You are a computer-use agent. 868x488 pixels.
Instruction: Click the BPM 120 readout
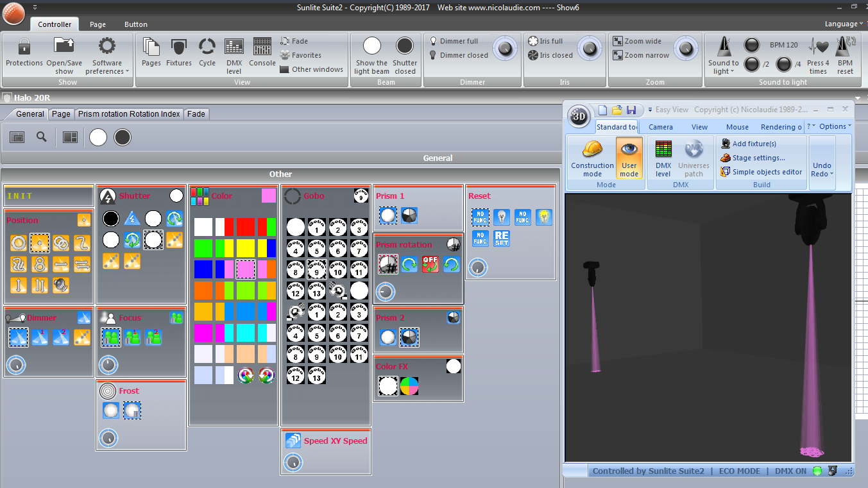pyautogui.click(x=784, y=45)
